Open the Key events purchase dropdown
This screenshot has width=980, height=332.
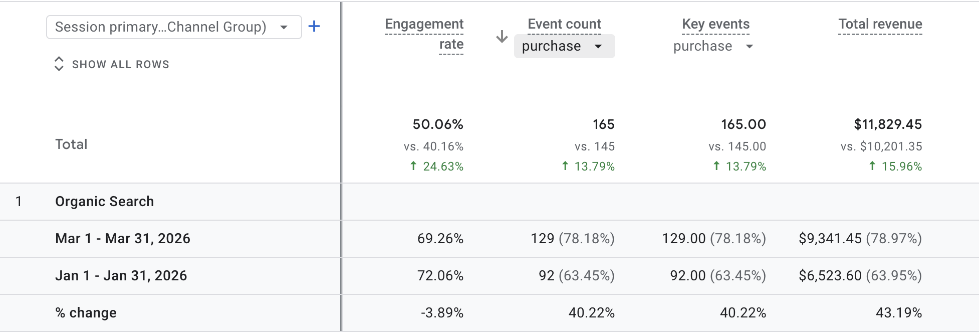click(x=713, y=46)
